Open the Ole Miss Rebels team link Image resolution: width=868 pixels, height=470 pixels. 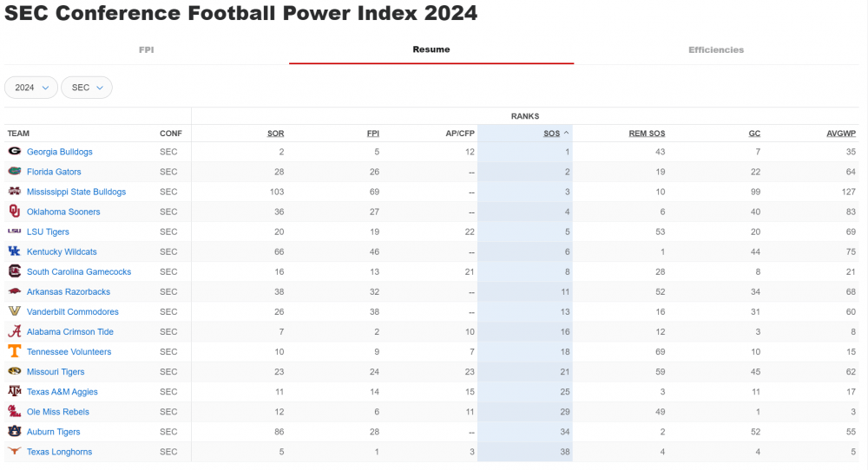tap(58, 412)
